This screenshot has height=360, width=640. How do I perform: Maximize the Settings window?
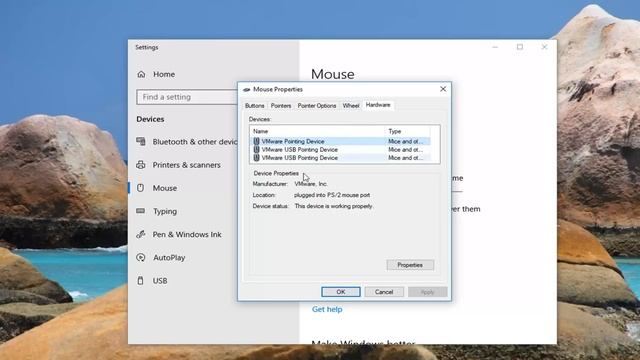point(520,47)
